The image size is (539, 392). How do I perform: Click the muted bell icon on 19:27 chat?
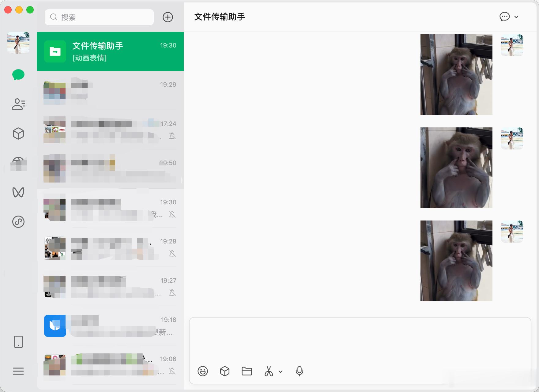172,293
